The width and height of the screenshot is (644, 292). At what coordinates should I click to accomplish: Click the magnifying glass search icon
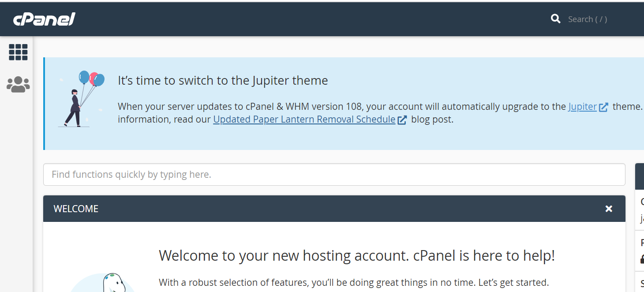click(x=556, y=19)
